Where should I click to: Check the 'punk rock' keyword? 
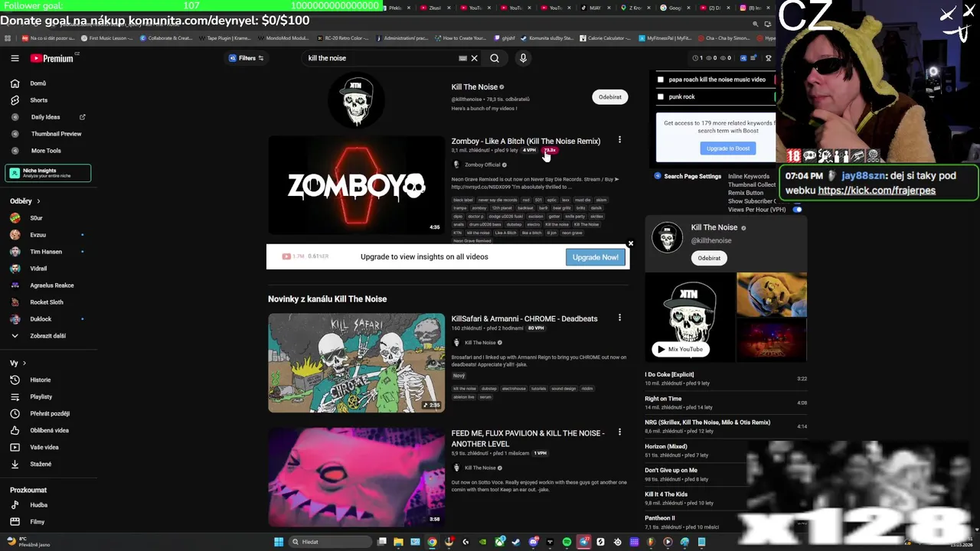click(x=661, y=96)
